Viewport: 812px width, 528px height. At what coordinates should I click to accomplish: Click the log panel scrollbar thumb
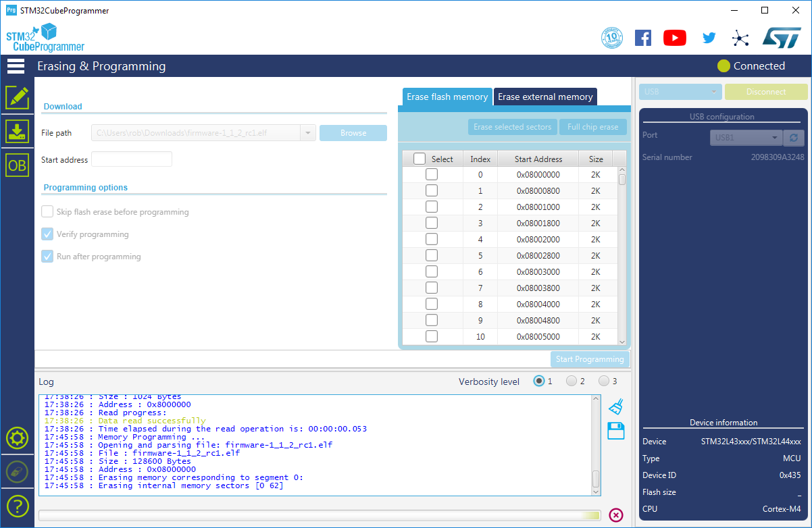(596, 479)
